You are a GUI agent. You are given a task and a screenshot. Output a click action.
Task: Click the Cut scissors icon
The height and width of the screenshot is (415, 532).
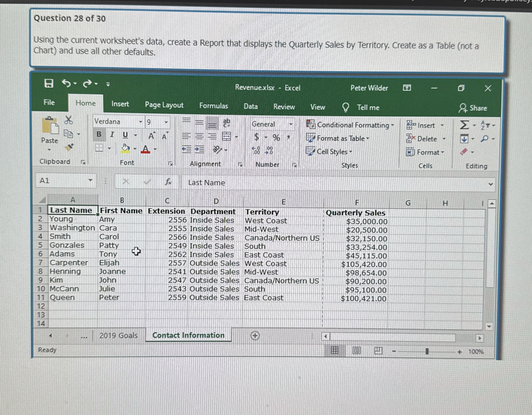click(x=69, y=120)
